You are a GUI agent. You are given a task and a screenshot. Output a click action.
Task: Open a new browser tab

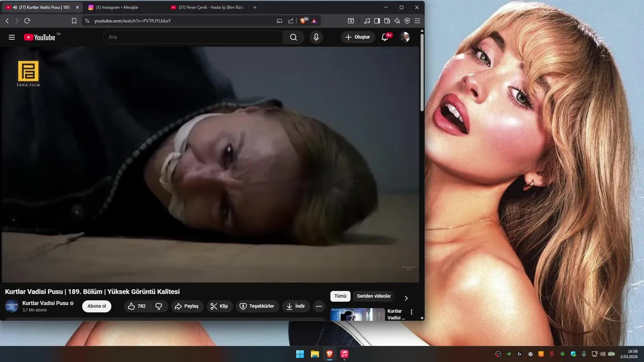(255, 8)
